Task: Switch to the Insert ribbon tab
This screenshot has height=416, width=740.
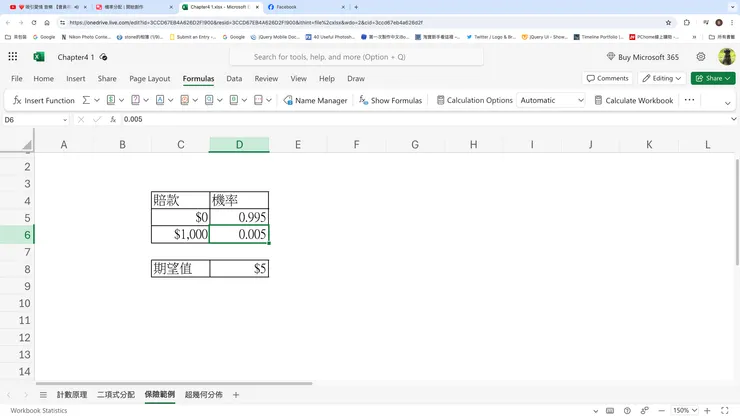Action: (76, 78)
